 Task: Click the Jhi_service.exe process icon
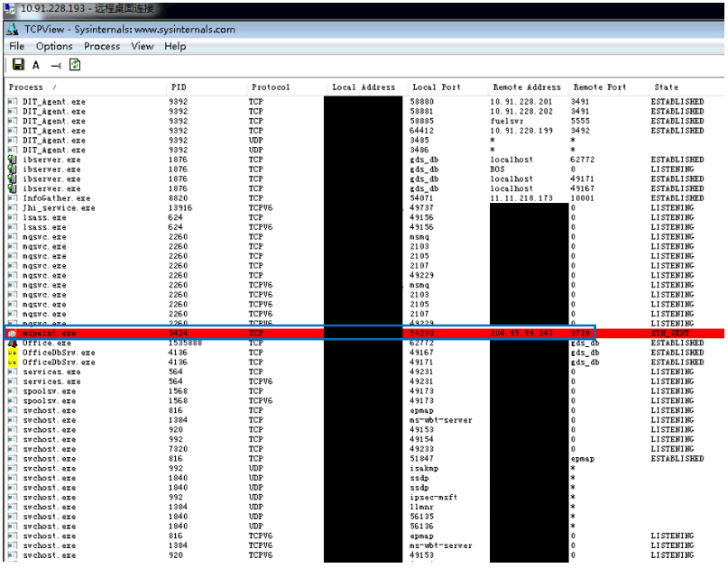coord(12,208)
